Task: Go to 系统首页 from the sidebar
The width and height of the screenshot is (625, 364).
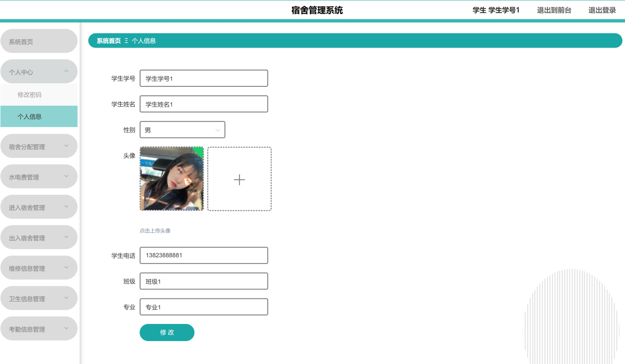Action: click(x=39, y=42)
